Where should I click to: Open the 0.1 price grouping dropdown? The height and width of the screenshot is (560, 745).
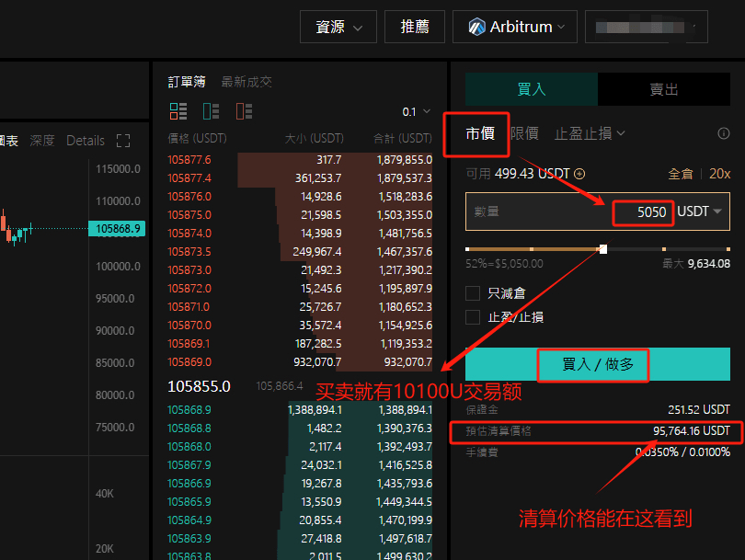tap(416, 112)
